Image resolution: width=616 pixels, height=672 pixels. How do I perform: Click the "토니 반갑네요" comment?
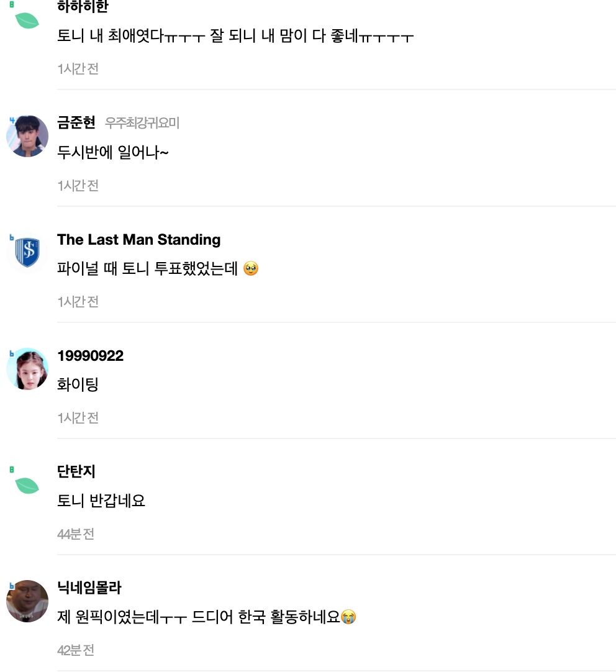click(x=101, y=501)
